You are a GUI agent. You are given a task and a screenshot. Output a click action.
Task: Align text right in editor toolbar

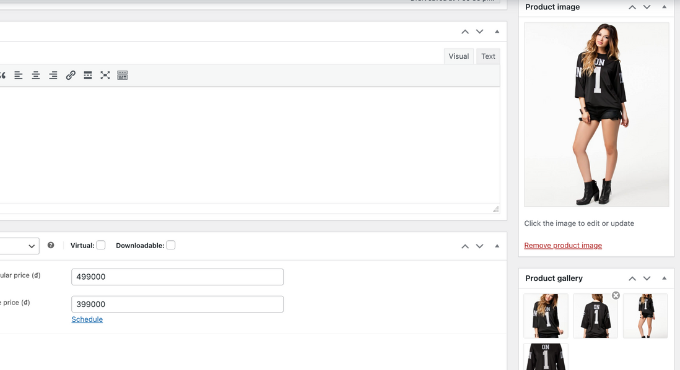point(53,75)
